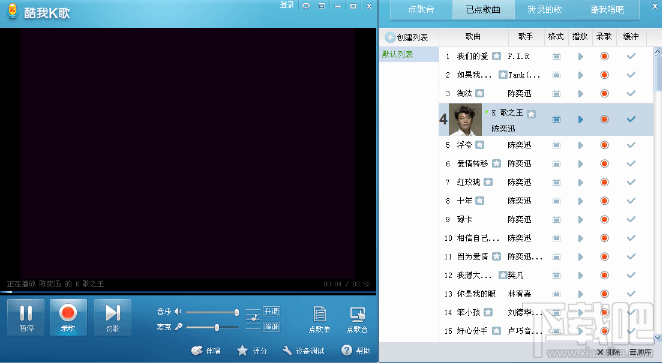Click the 陈奕迅 album thumbnail on row 4
Screen dimensions: 662x363
[x=465, y=119]
